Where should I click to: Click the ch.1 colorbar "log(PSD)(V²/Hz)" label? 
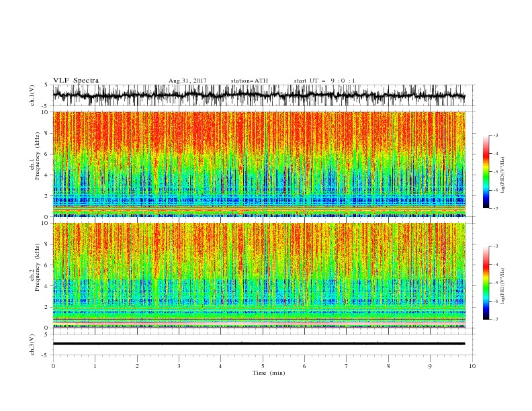[x=502, y=175]
